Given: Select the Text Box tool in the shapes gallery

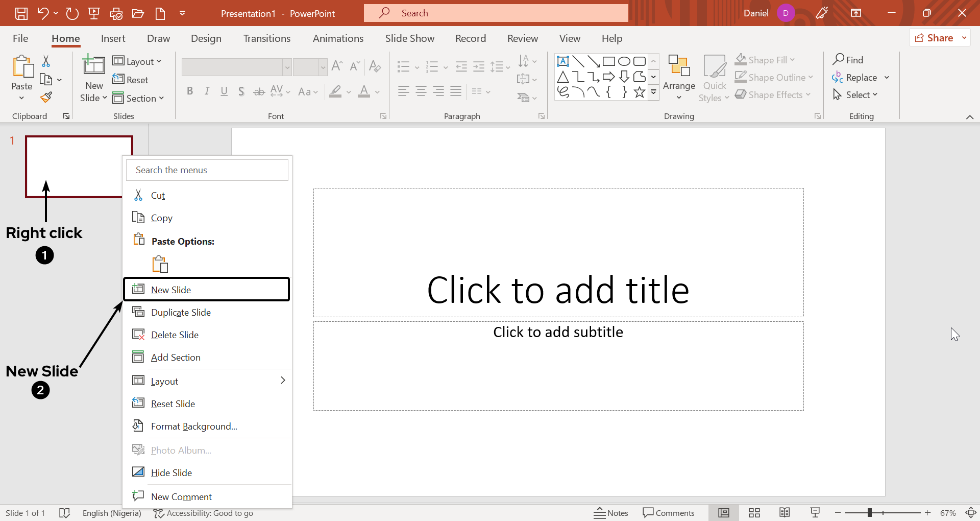Looking at the screenshot, I should coord(563,61).
